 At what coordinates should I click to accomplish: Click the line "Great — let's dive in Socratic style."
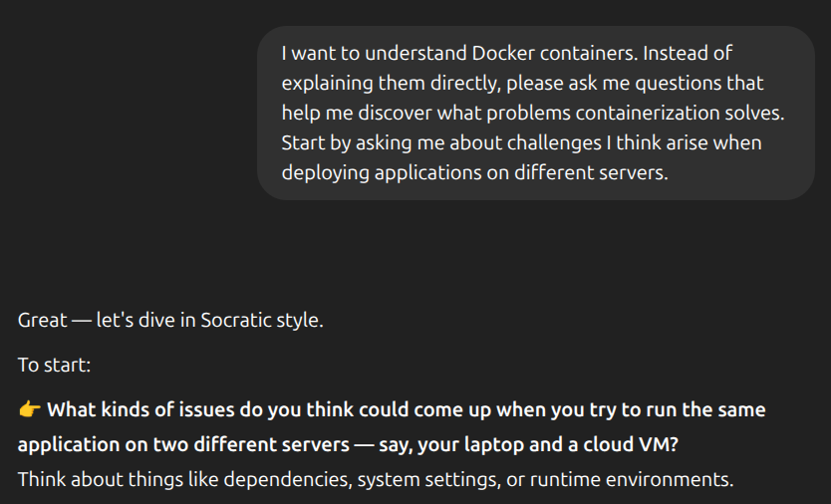(170, 321)
